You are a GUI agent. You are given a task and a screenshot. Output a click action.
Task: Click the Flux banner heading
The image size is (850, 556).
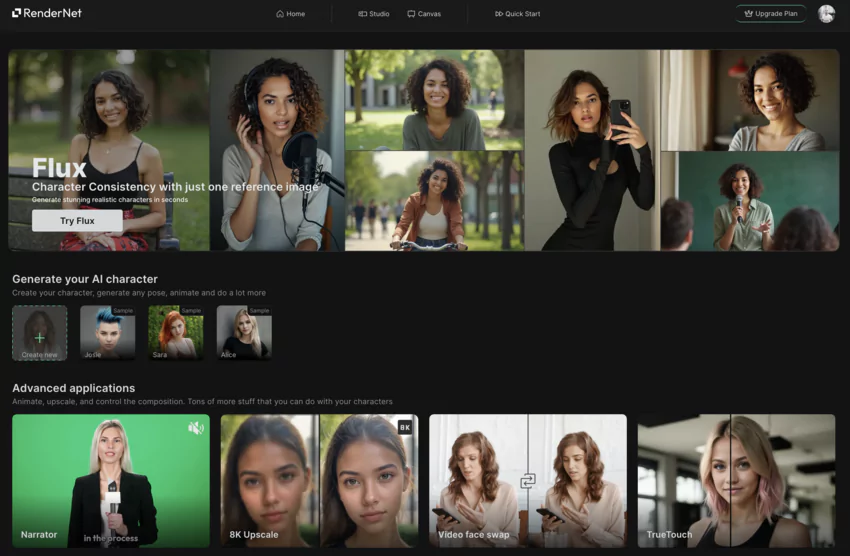(59, 168)
